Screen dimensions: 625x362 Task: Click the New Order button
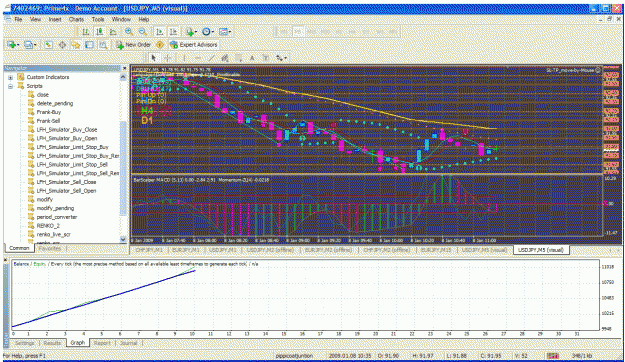point(133,45)
